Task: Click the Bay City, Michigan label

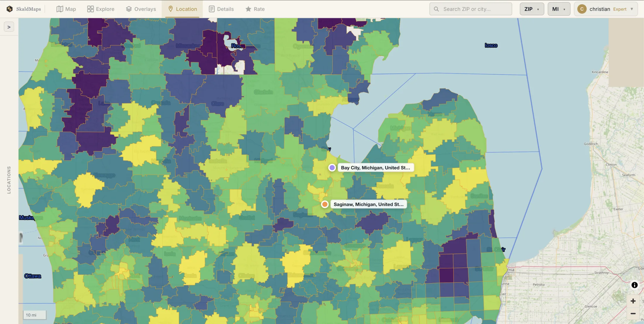Action: pos(376,168)
